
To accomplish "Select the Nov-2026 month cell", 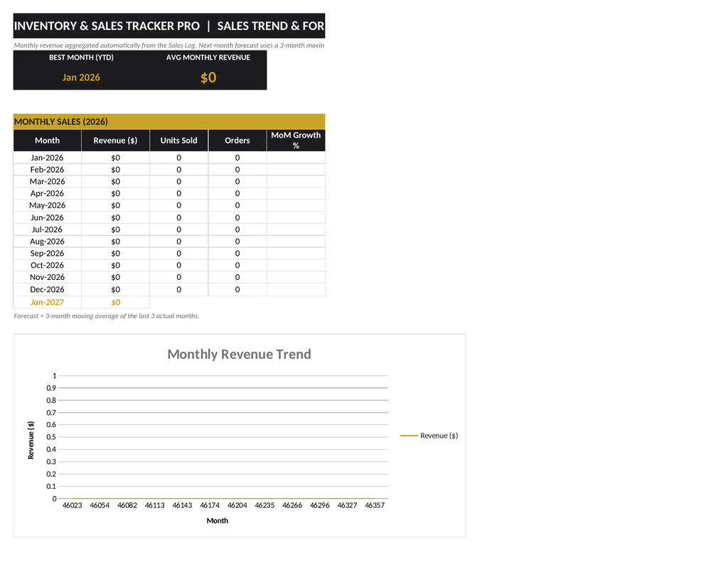I will [x=48, y=277].
